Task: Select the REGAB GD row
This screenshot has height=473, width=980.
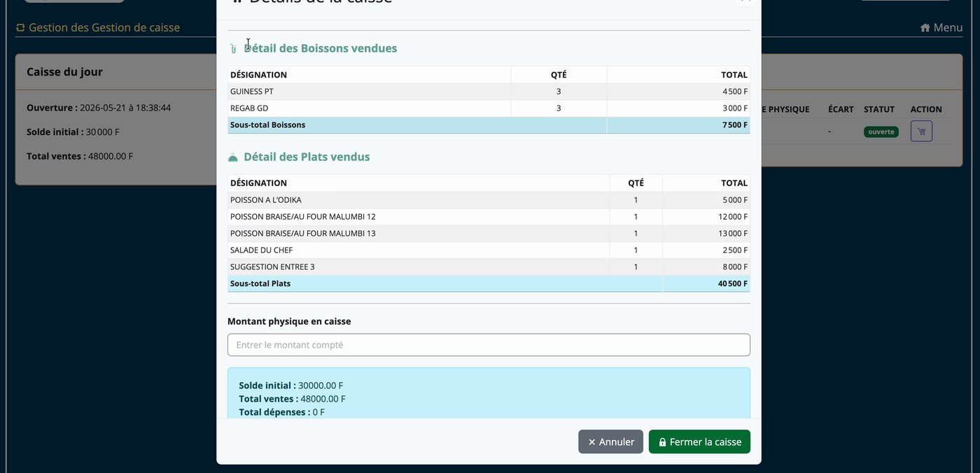Action: pos(489,108)
